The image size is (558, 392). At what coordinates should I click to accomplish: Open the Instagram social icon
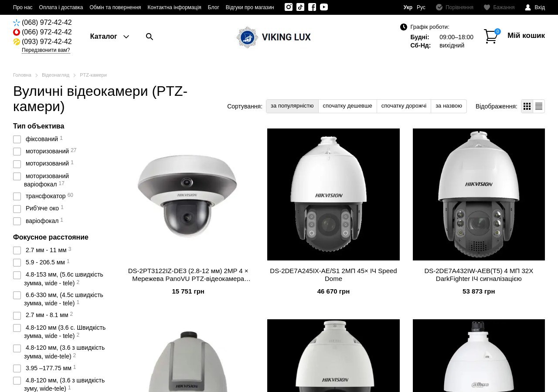289,7
